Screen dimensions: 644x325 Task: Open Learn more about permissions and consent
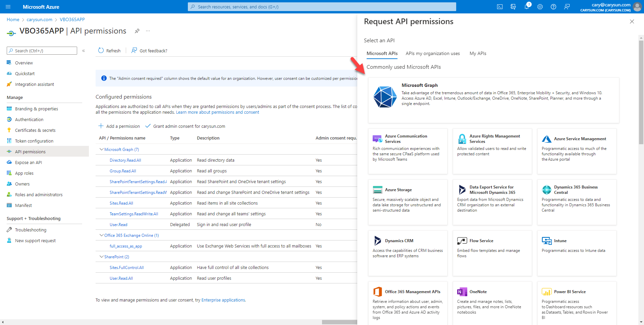coord(217,112)
